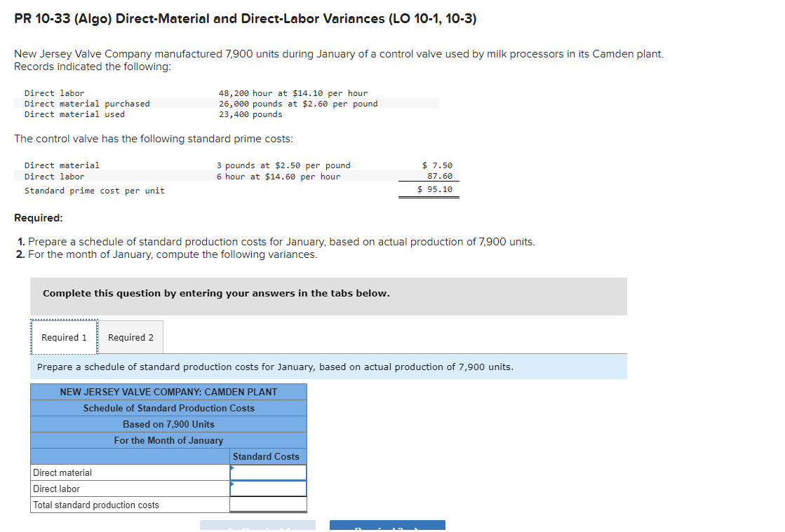Click the blue hint triangle in Direct labor cell

pyautogui.click(x=231, y=484)
